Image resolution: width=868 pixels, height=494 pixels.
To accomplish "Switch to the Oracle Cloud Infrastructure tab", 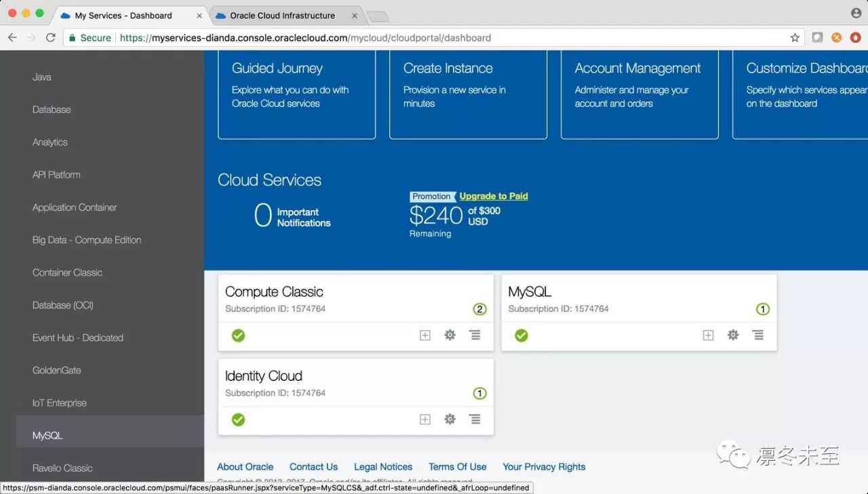I will tap(287, 16).
